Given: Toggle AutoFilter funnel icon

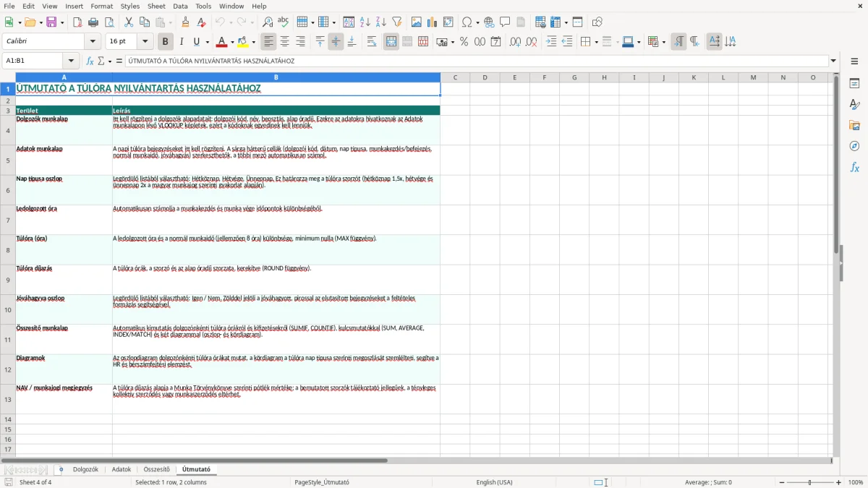Looking at the screenshot, I should pyautogui.click(x=396, y=22).
